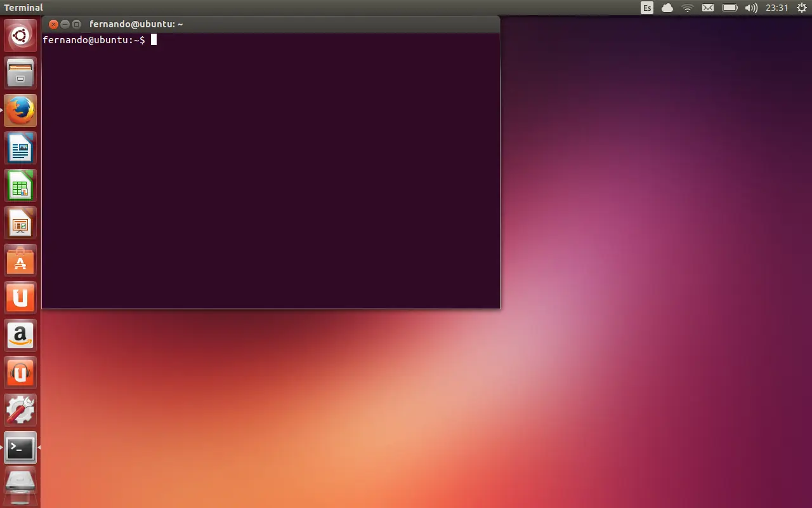The width and height of the screenshot is (812, 508).
Task: Open the mail messaging indicator
Action: (708, 8)
